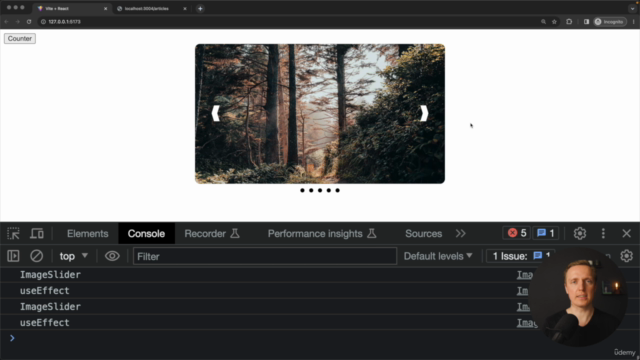Bookmark this page with the star
Screen dimensions: 640x360
(554, 22)
